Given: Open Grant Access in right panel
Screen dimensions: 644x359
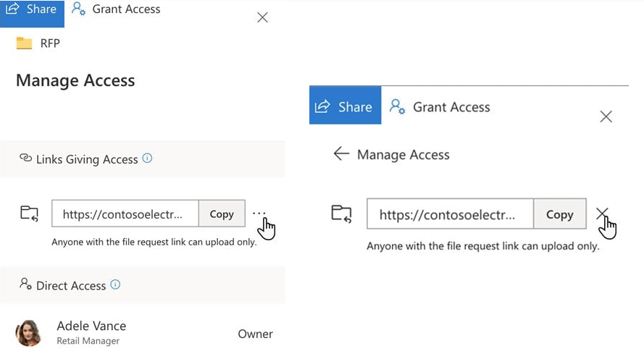Looking at the screenshot, I should point(440,107).
